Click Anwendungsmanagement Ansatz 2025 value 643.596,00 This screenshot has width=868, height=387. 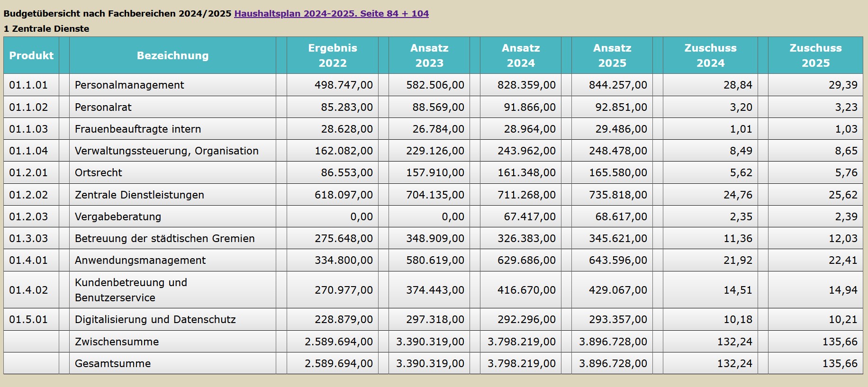[618, 260]
